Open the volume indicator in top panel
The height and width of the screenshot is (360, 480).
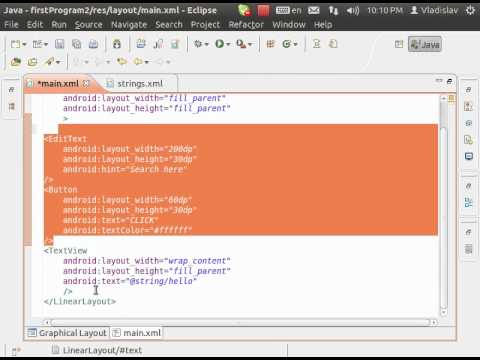[353, 11]
